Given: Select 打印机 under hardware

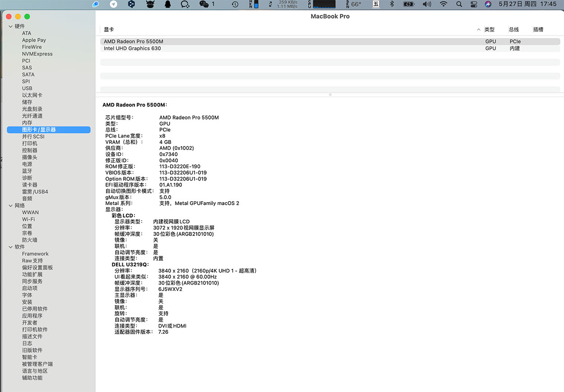Looking at the screenshot, I should [x=30, y=143].
